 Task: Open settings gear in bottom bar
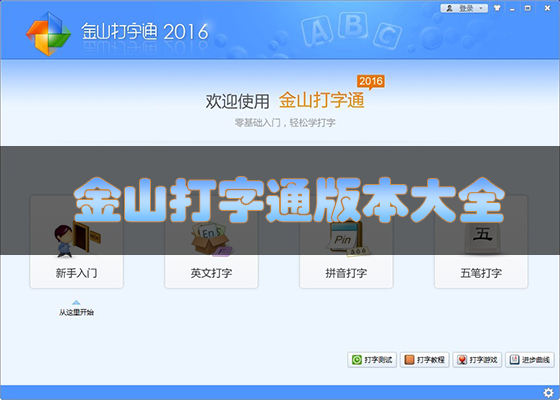[548, 393]
